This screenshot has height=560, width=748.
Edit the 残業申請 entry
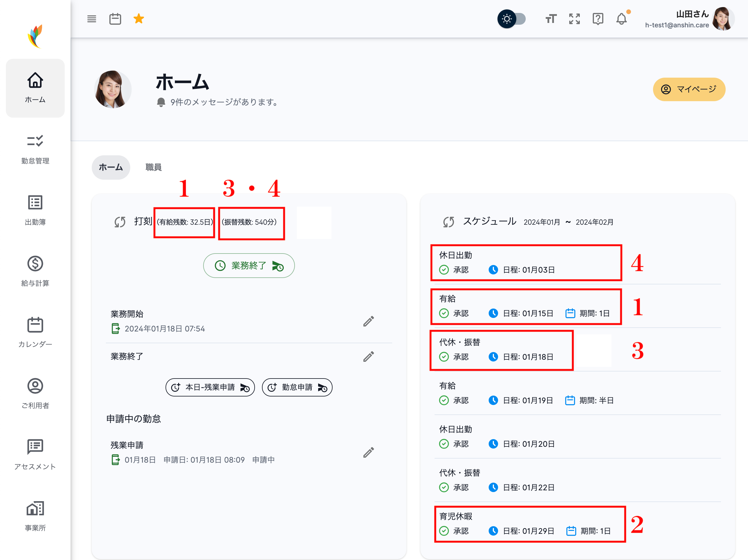(368, 452)
